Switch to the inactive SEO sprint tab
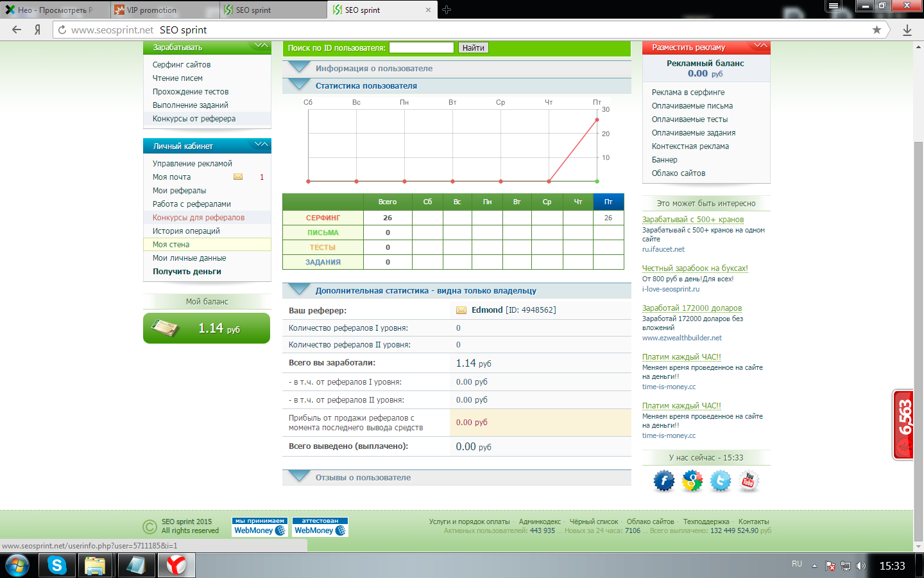924x578 pixels. coord(273,10)
